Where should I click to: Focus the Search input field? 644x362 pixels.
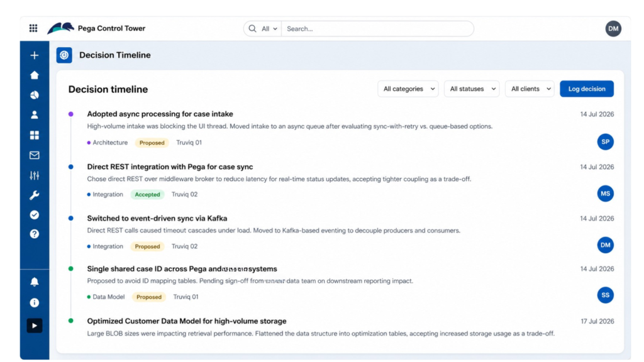click(x=377, y=29)
